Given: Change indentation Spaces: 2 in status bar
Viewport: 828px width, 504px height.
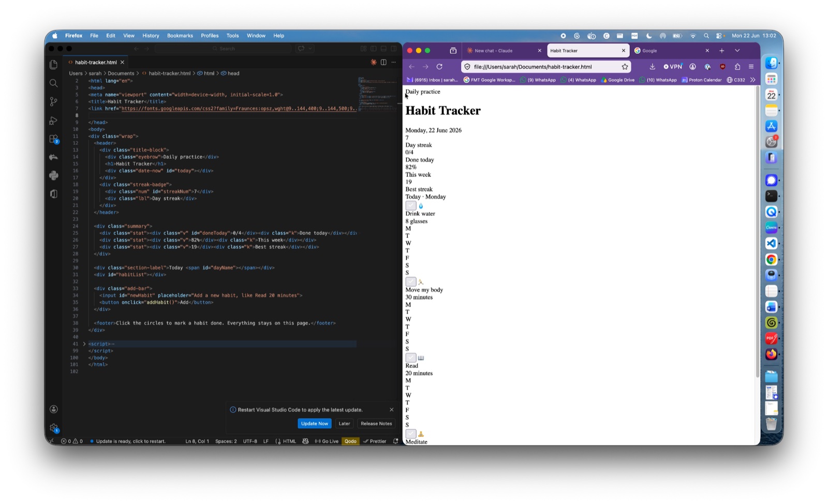Looking at the screenshot, I should 226,441.
